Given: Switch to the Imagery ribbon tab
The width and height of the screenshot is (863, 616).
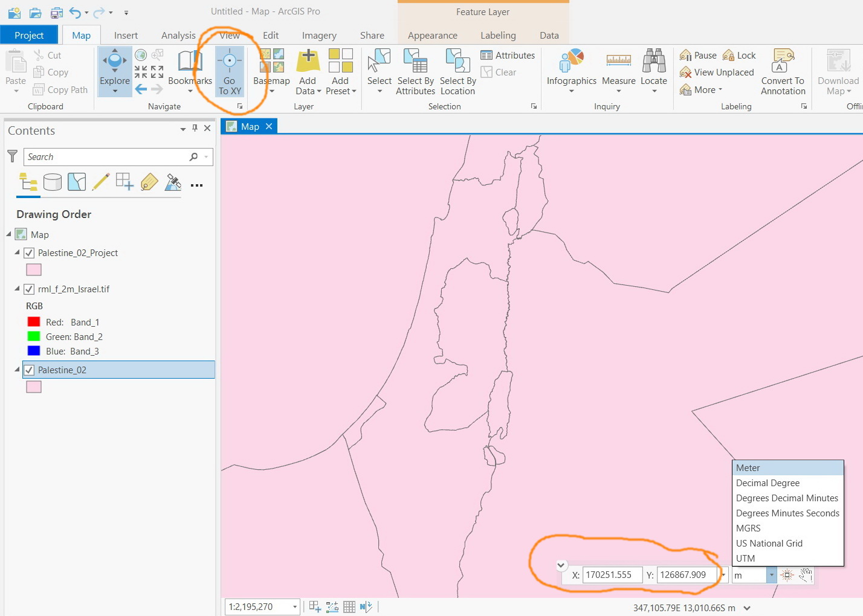Looking at the screenshot, I should 319,35.
